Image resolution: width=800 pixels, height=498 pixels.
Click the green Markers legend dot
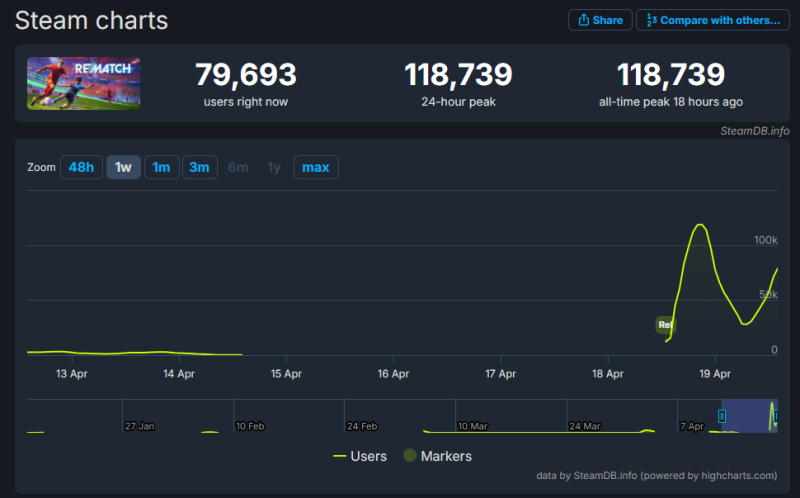click(x=408, y=456)
